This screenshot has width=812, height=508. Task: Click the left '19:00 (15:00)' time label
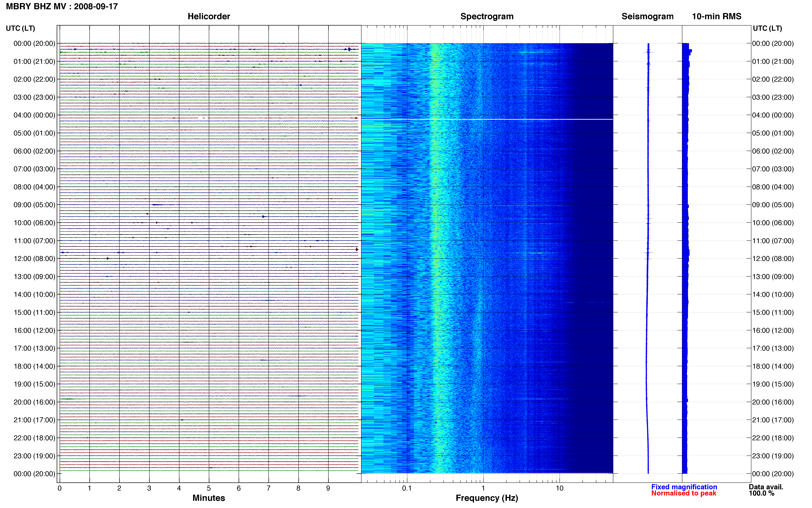tap(34, 384)
